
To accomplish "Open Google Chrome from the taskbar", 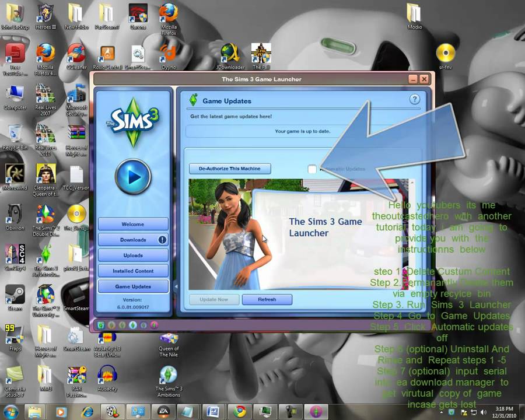I will click(240, 412).
